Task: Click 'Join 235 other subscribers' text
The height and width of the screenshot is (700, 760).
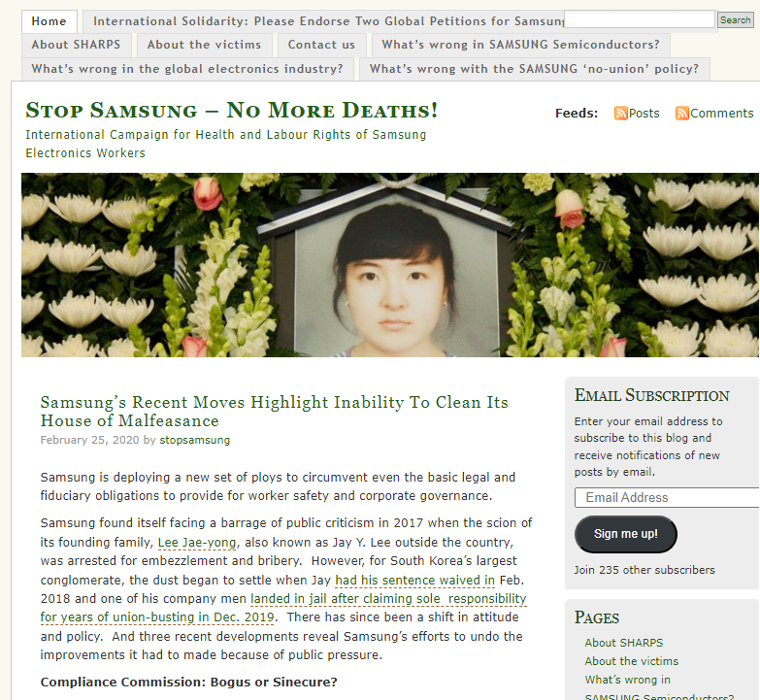Action: [644, 570]
